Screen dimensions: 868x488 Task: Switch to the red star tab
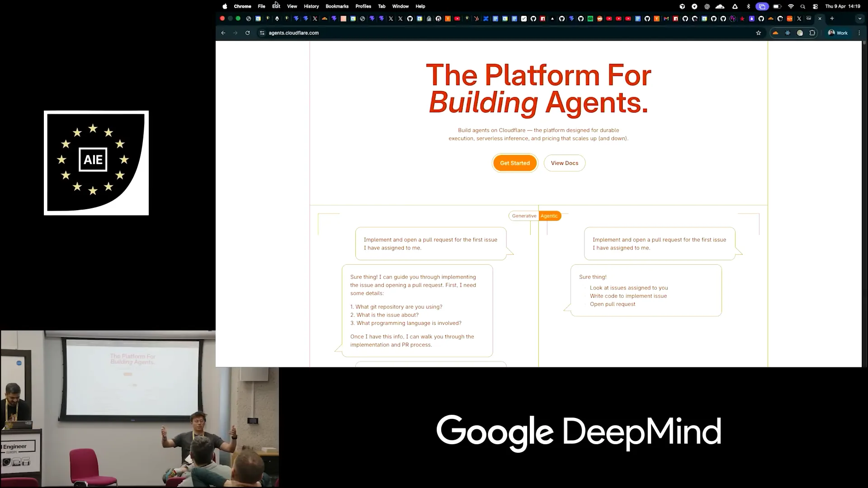(742, 19)
